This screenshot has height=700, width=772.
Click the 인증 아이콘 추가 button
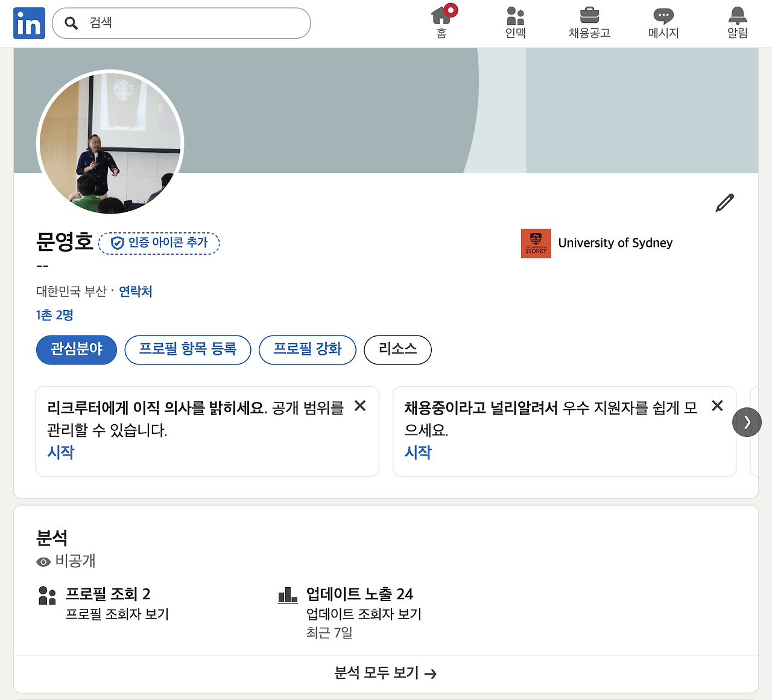[x=159, y=243]
